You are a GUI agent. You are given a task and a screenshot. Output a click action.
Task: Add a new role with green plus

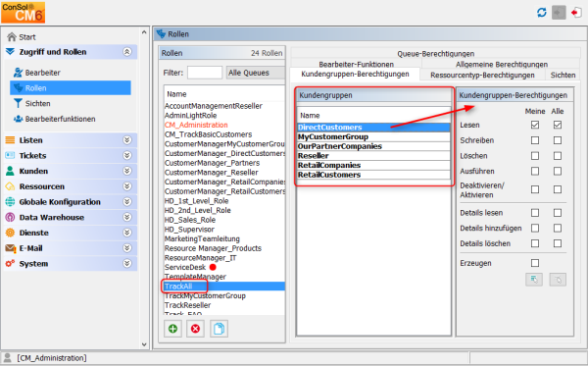click(x=172, y=329)
